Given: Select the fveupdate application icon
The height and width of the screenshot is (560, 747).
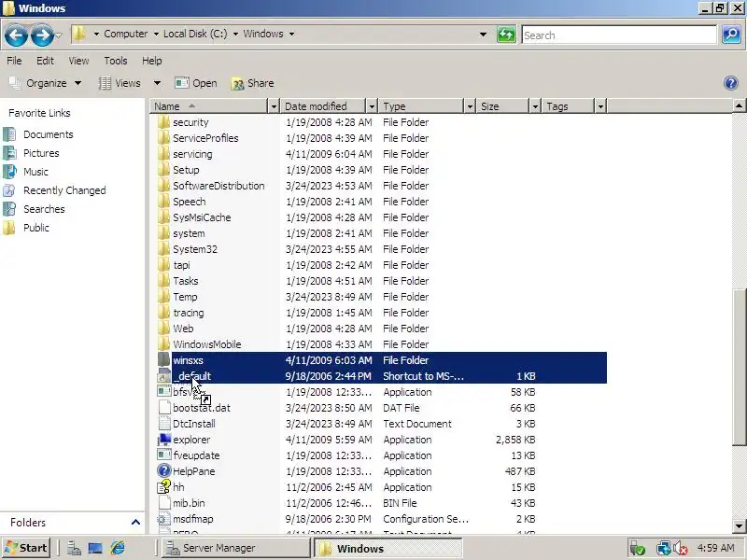Looking at the screenshot, I should (164, 455).
